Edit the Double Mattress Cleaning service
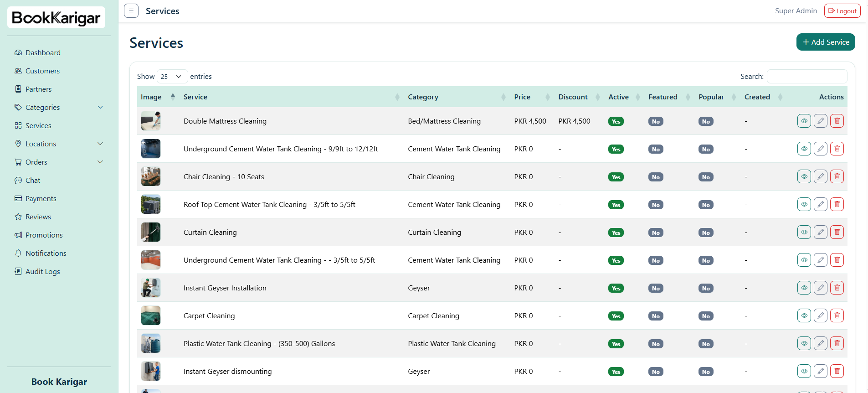The height and width of the screenshot is (393, 868). pyautogui.click(x=821, y=121)
